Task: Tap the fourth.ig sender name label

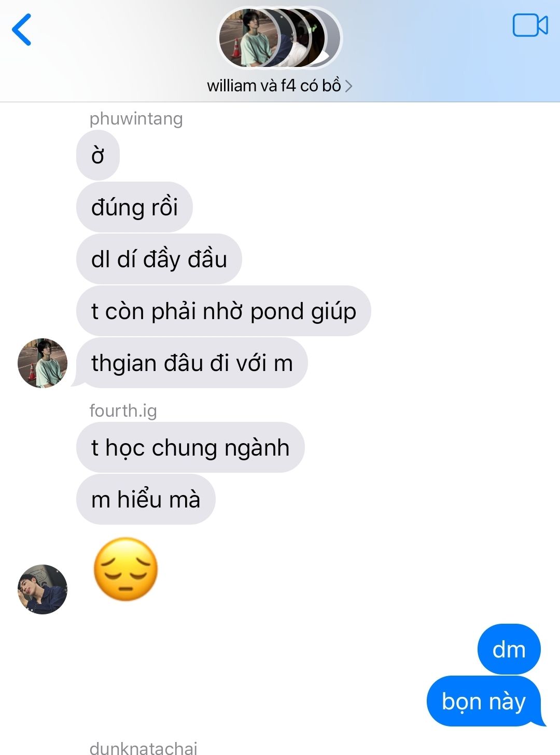Action: 123,410
